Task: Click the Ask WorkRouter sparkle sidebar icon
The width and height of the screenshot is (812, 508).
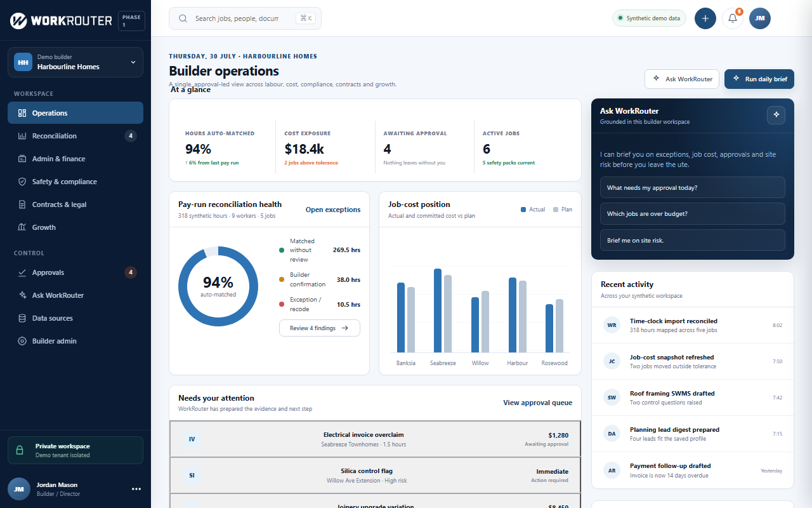Action: coord(22,295)
